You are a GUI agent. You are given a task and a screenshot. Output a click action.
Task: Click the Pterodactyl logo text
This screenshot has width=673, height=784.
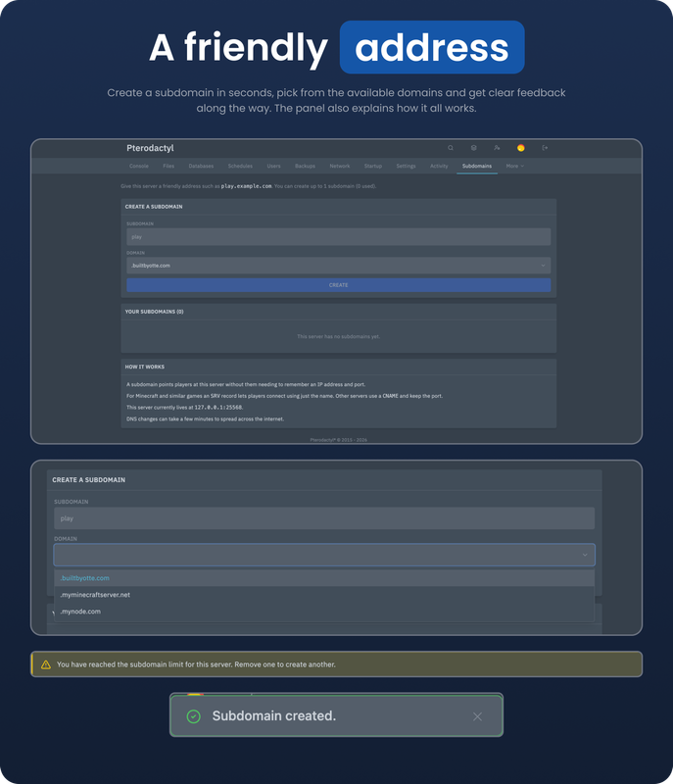150,148
